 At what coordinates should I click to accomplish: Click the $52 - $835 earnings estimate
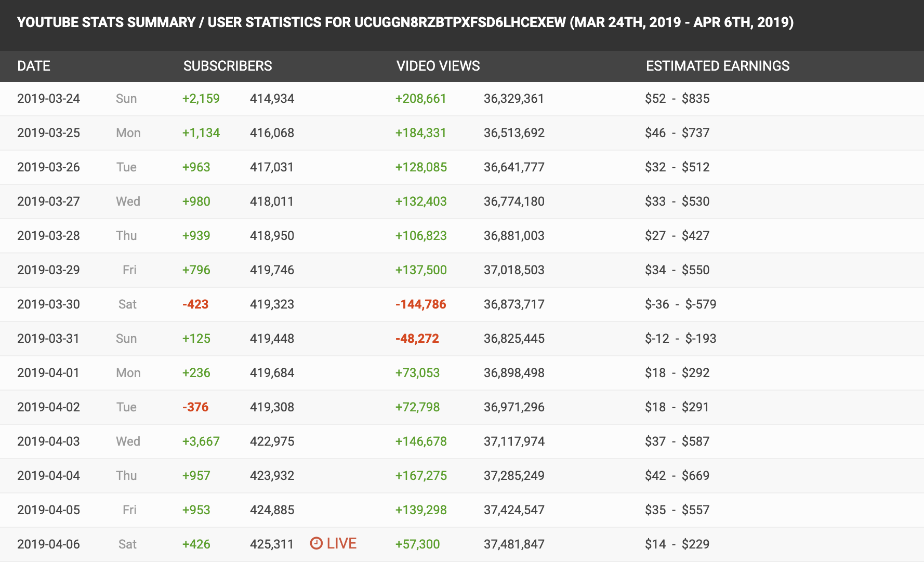[677, 99]
